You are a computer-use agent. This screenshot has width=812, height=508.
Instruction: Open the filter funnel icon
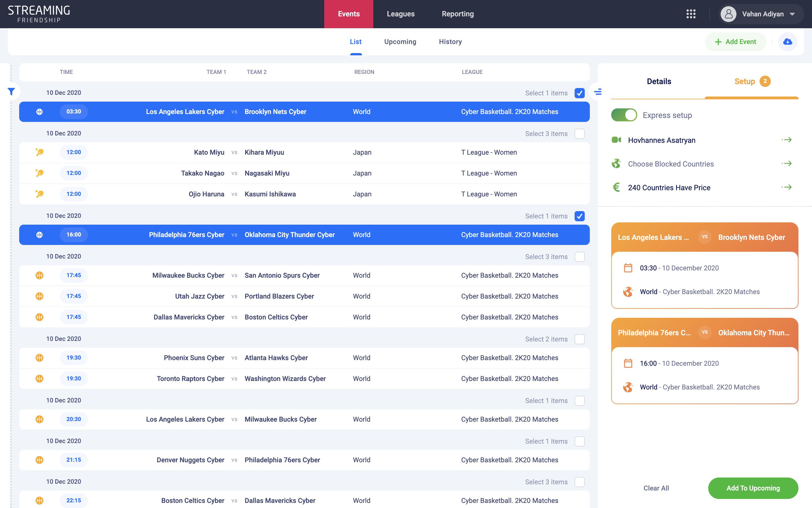pyautogui.click(x=11, y=91)
